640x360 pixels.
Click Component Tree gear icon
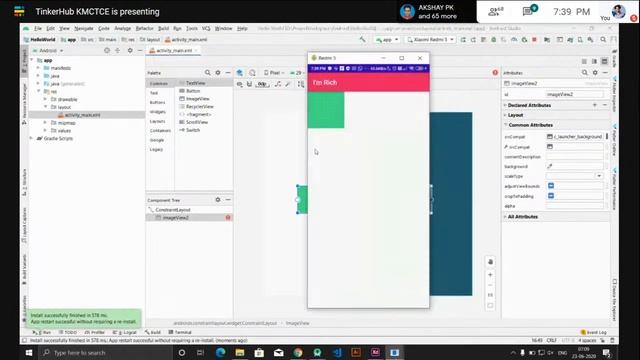218,200
